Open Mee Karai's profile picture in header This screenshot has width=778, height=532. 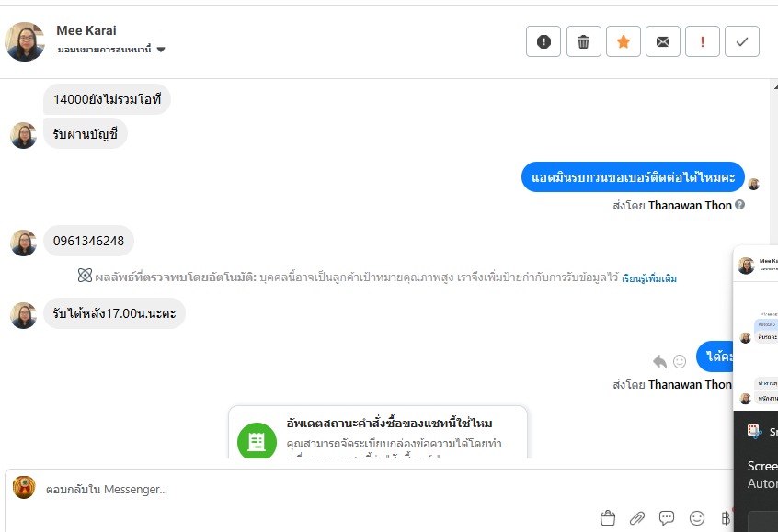coord(25,41)
